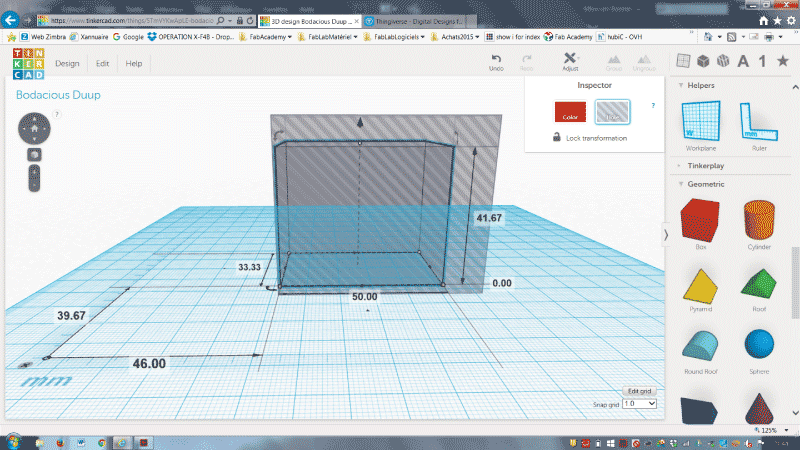Click the Redo icon
The image size is (800, 450).
pyautogui.click(x=527, y=62)
